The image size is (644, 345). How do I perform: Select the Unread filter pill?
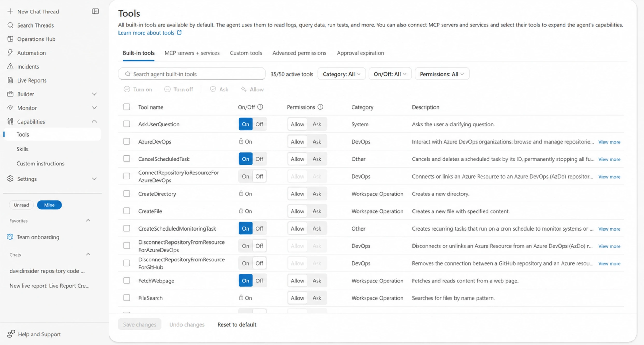(x=21, y=205)
